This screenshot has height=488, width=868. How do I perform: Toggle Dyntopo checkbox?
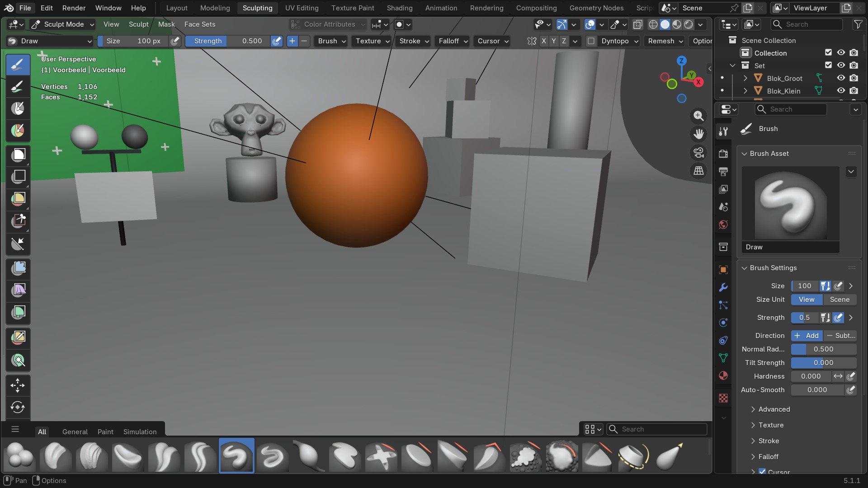tap(591, 41)
